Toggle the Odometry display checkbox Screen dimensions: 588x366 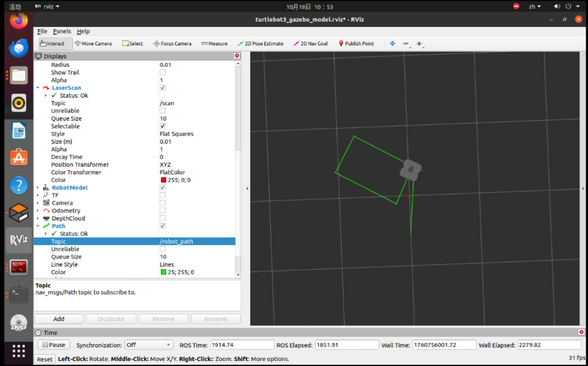click(163, 211)
